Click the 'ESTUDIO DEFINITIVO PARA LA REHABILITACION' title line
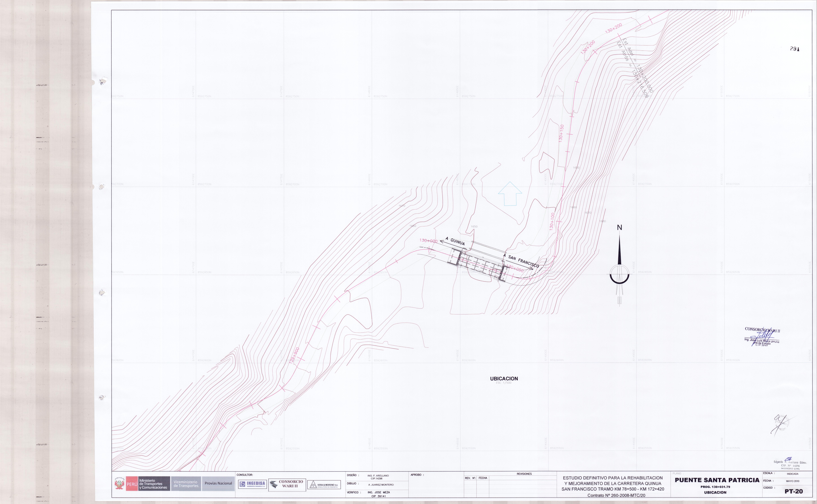Image resolution: width=817 pixels, height=504 pixels. 613,478
